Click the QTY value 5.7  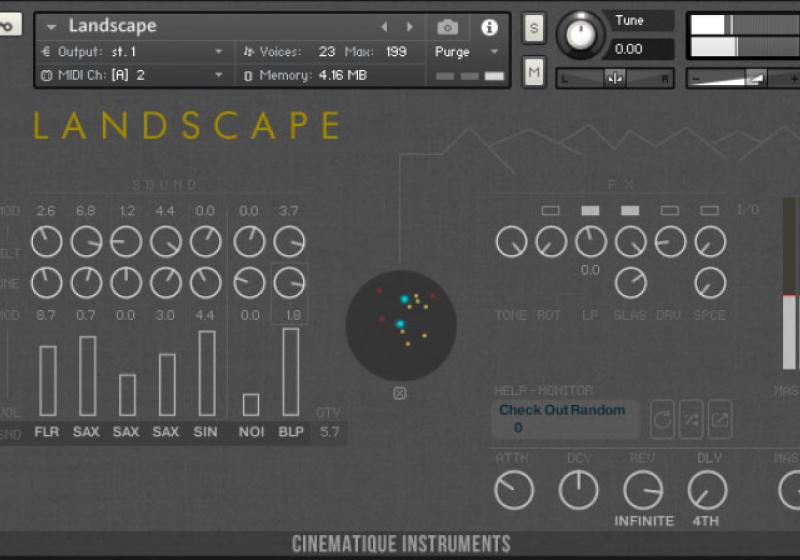[x=330, y=432]
